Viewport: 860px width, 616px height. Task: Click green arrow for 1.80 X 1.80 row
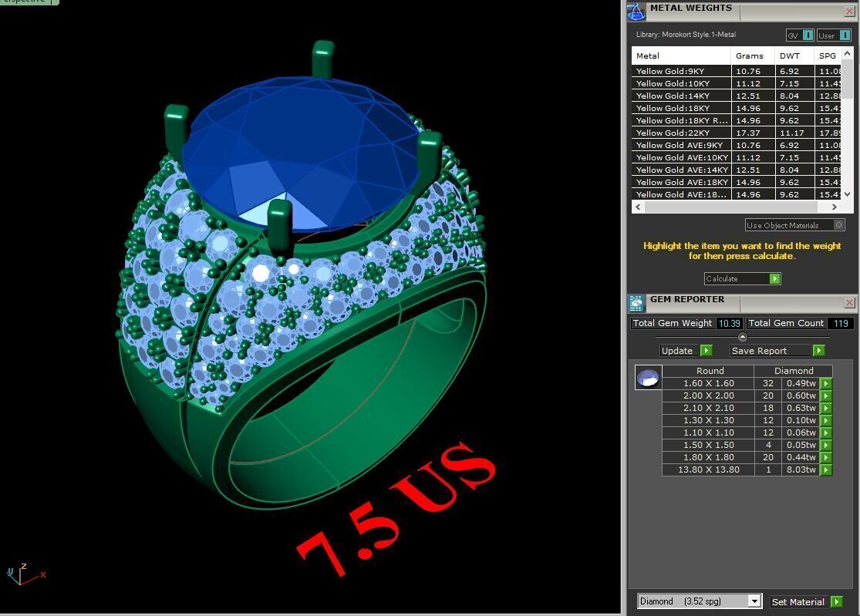tap(826, 457)
